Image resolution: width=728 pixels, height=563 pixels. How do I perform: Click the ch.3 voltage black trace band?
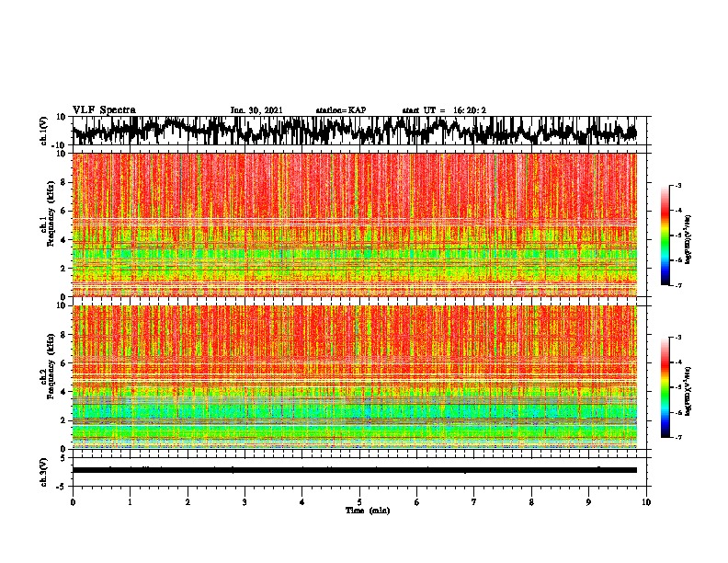coord(355,470)
